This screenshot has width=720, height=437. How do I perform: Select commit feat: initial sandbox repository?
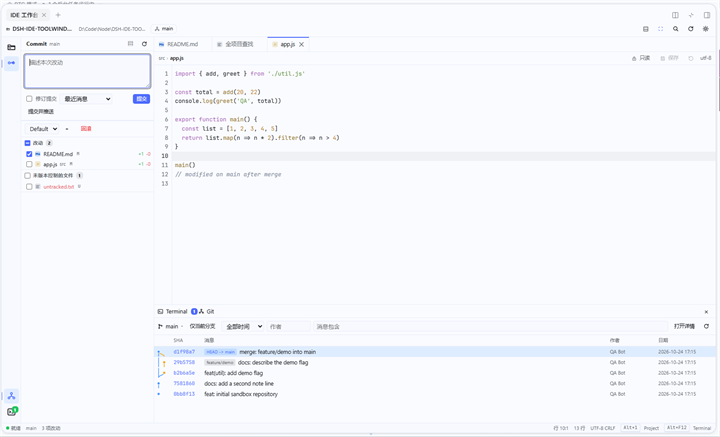point(435,394)
